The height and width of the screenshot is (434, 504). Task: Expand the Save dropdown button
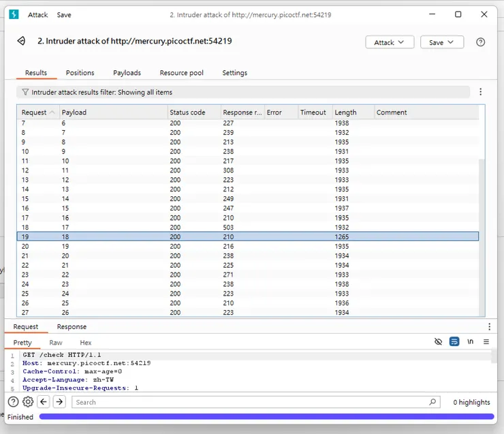pyautogui.click(x=441, y=42)
